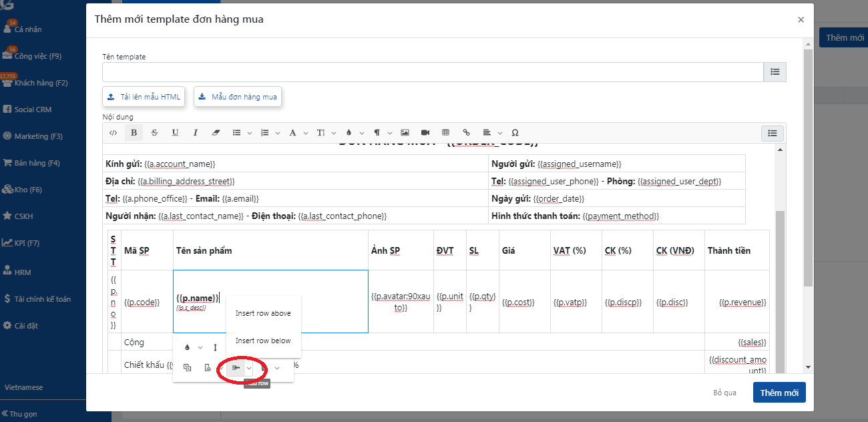Choose "Insert row below" from menu
Screen dimensions: 868x422
(263, 341)
